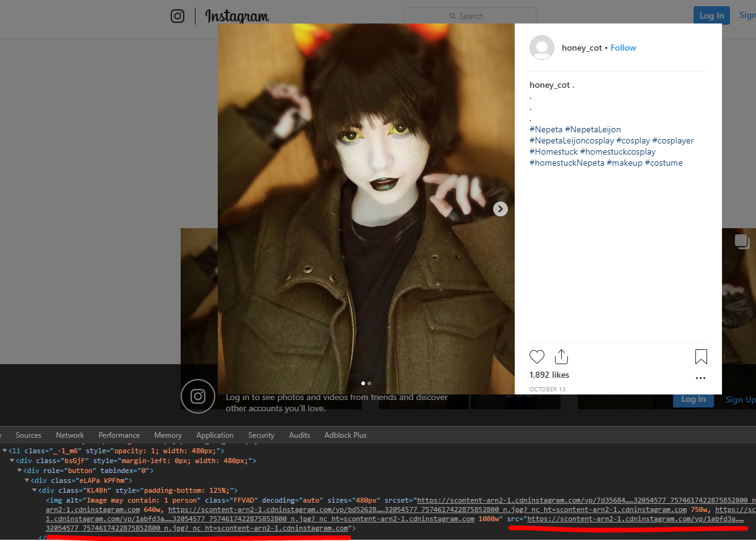The height and width of the screenshot is (541, 756).
Task: Switch to the Application DevTools tab
Action: 215,435
